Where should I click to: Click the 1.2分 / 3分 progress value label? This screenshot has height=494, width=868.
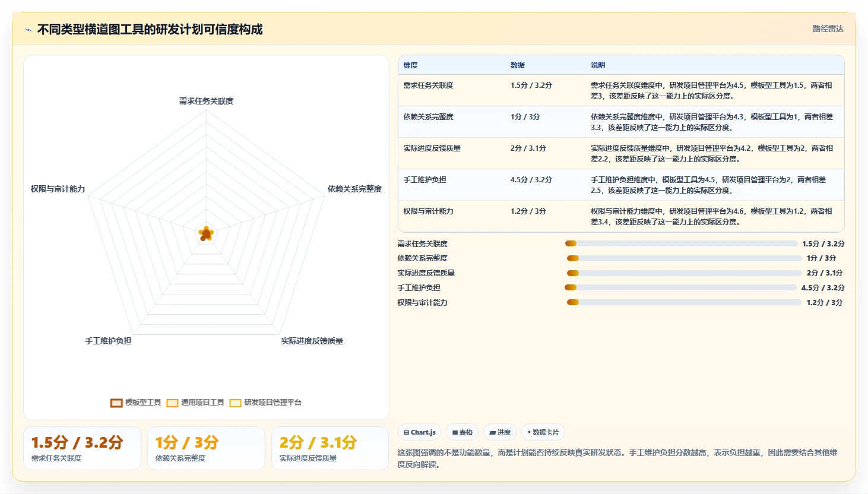825,303
